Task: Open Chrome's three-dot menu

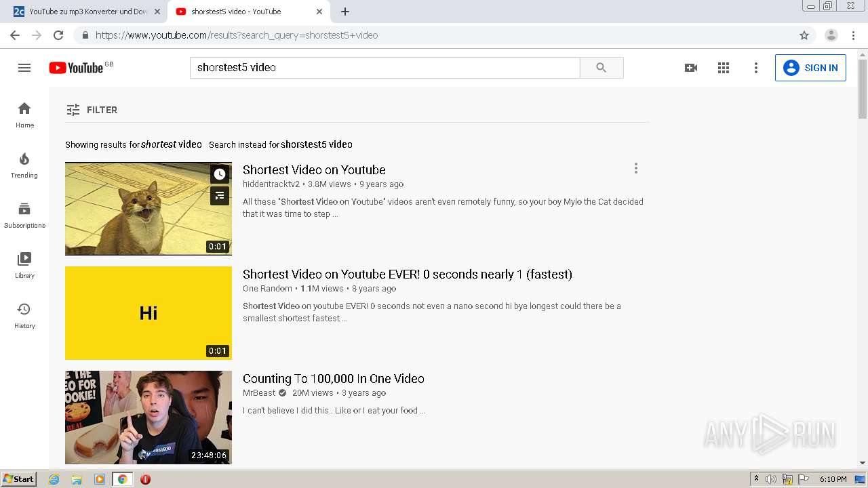Action: tap(853, 35)
